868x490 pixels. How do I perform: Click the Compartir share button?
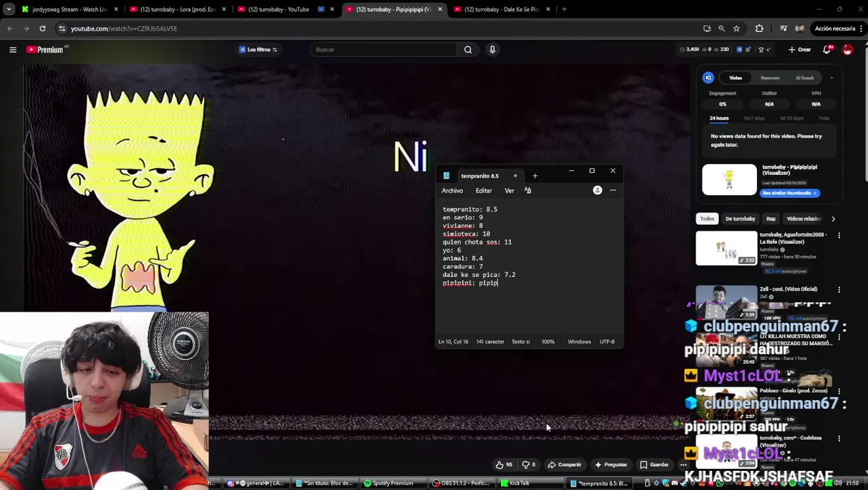click(565, 465)
